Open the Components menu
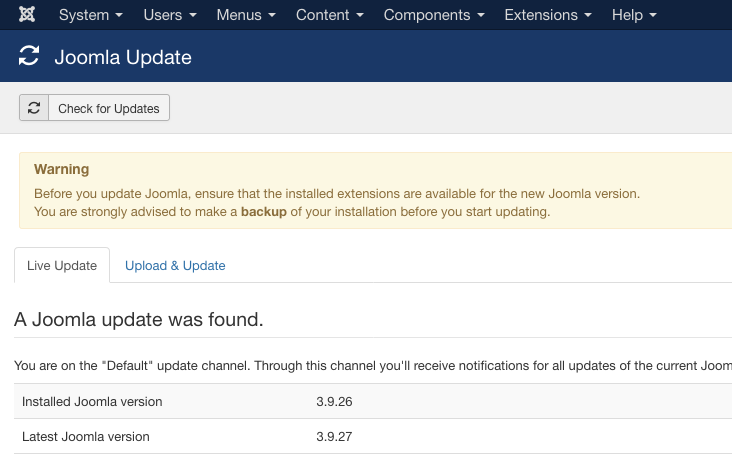Viewport: 732px width, 454px height. point(434,15)
